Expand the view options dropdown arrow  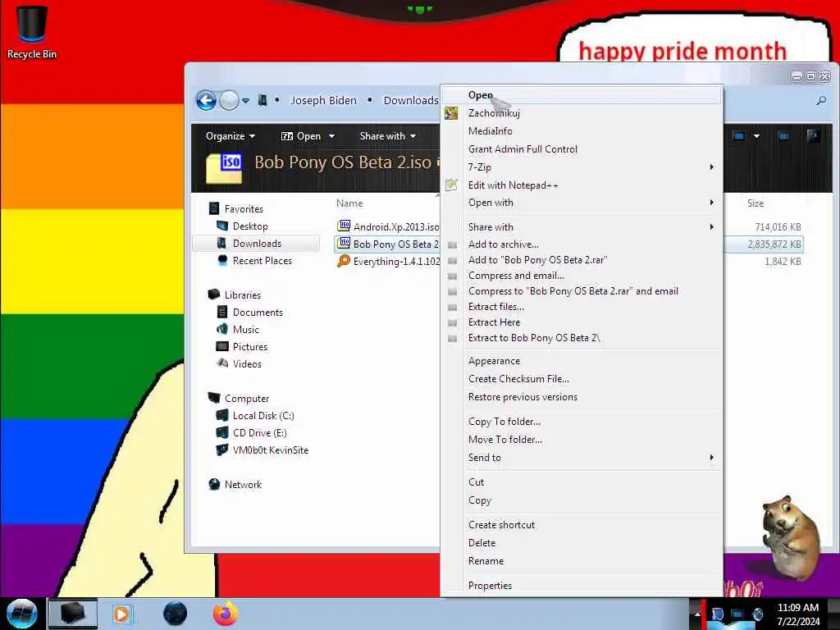[x=756, y=136]
